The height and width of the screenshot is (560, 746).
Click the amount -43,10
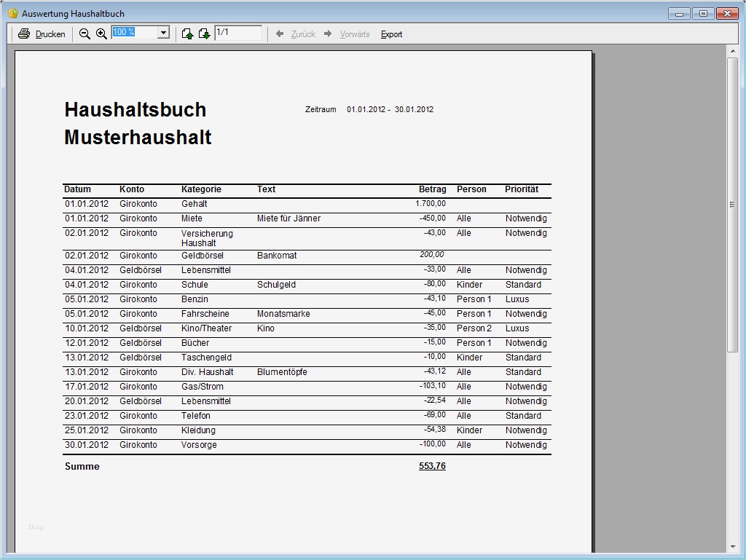click(434, 299)
